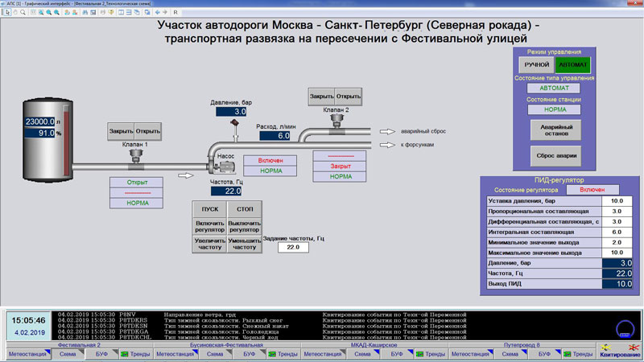Open Схема tab under Бусиновская-Фестивальная
Image resolution: width=644 pixels, height=362 pixels.
(x=215, y=354)
